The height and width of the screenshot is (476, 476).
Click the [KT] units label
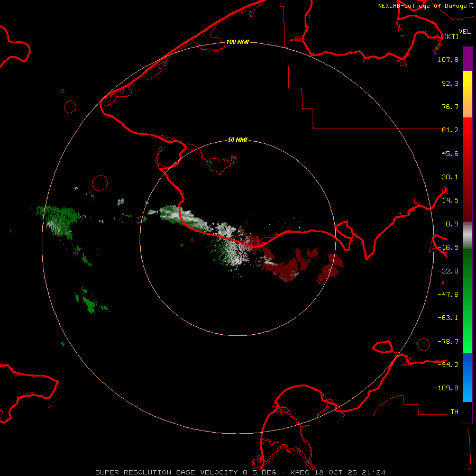(x=451, y=36)
